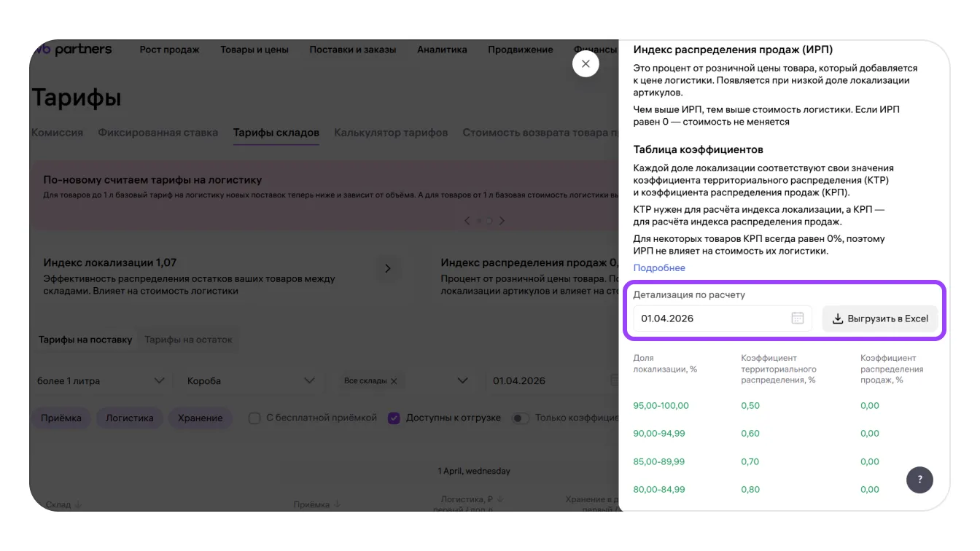980x551 pixels.
Task: Open the wb partners logo home
Action: (x=73, y=50)
